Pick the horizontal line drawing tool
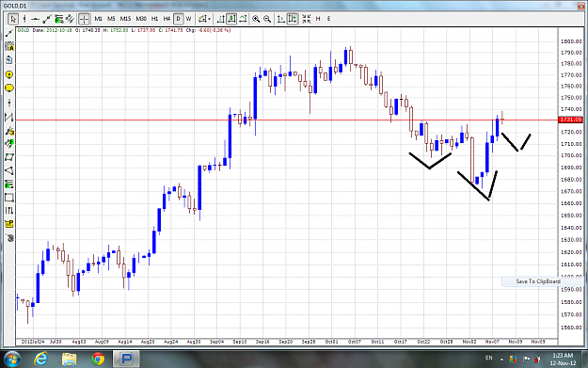This screenshot has width=588, height=368. tap(35, 19)
